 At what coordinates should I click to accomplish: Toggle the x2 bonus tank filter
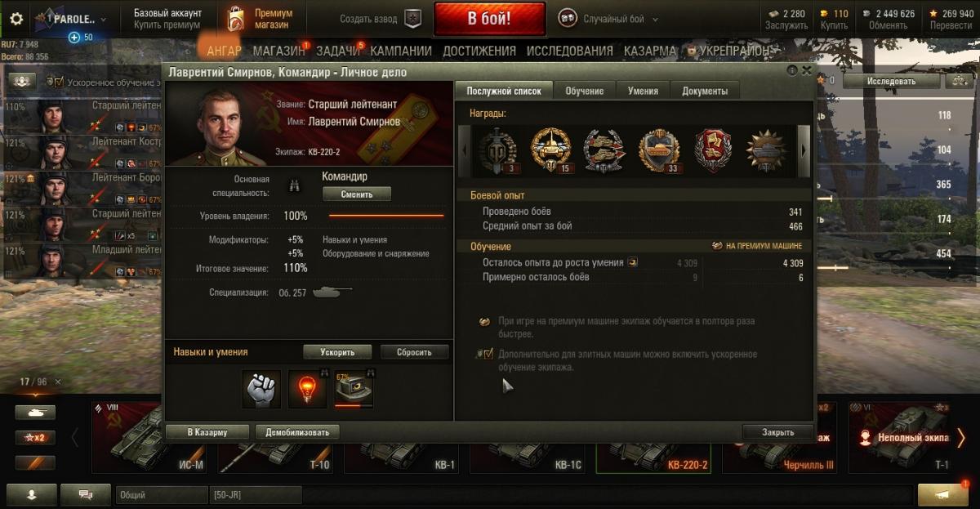point(35,437)
